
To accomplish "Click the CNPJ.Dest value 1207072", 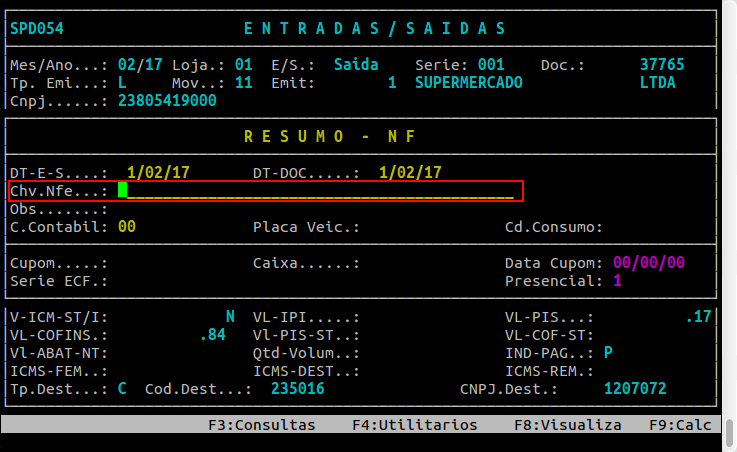I will coord(635,389).
